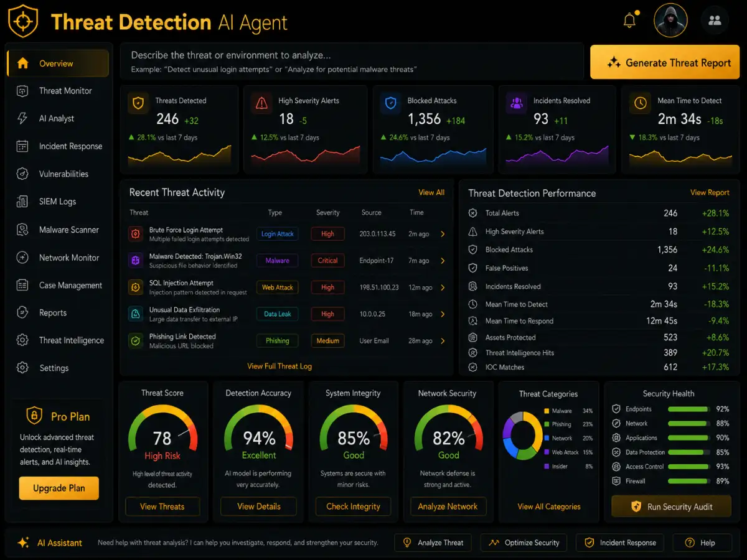Expand the Brute Force Login Attempt row chevron
This screenshot has height=560, width=747.
click(443, 234)
